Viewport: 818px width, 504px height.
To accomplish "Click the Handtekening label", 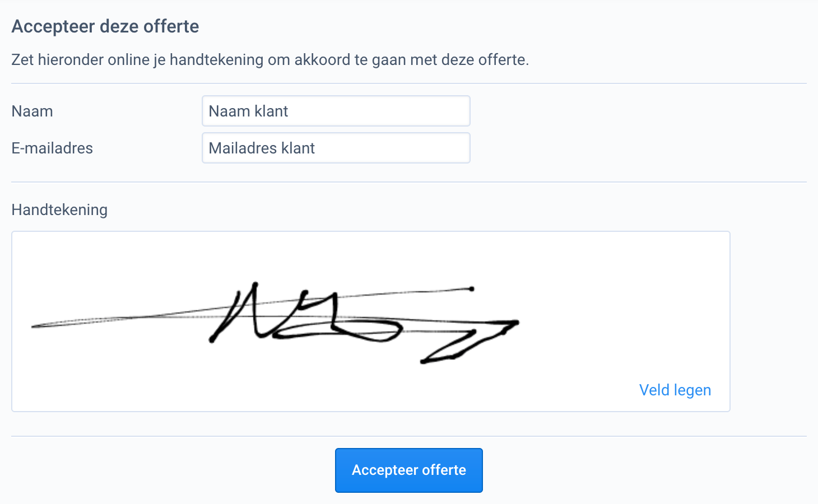I will tap(59, 209).
